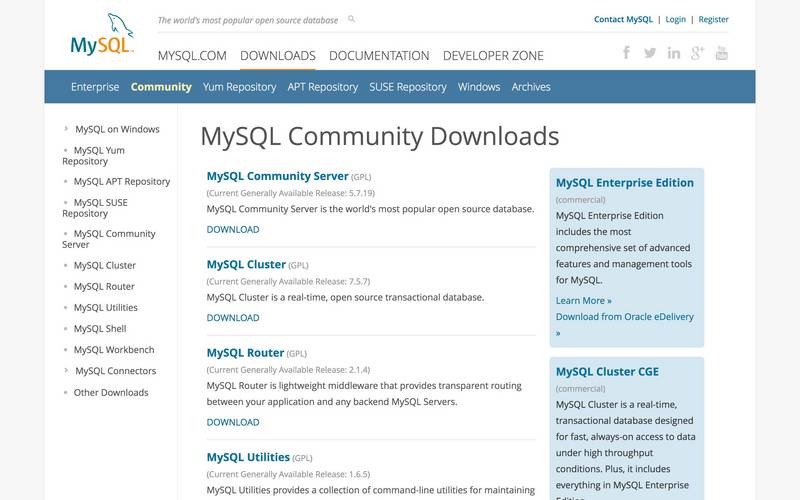
Task: Click Learn More link in Enterprise box
Action: point(584,301)
